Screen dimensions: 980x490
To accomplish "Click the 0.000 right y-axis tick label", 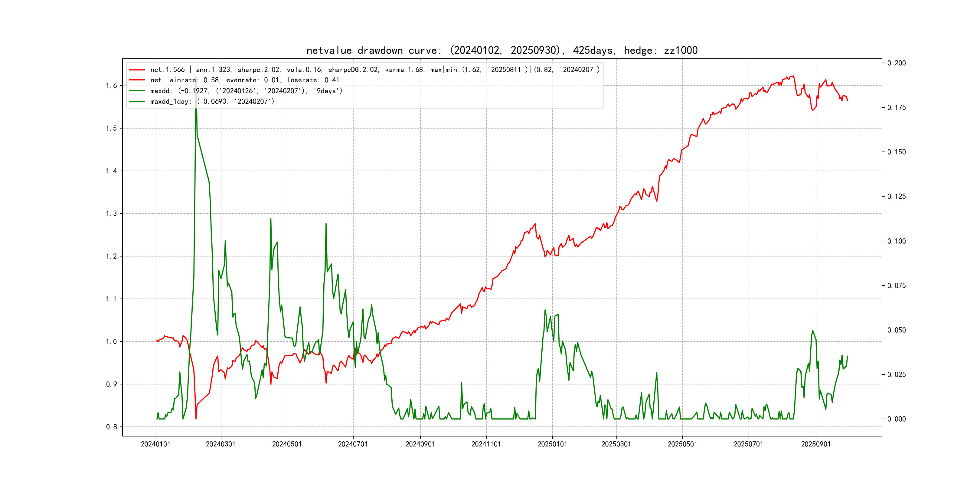I will 896,419.
